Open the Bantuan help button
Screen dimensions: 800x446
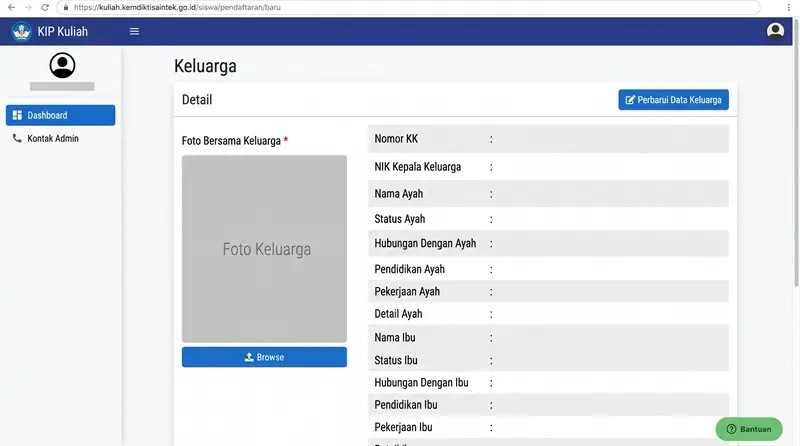click(x=749, y=429)
